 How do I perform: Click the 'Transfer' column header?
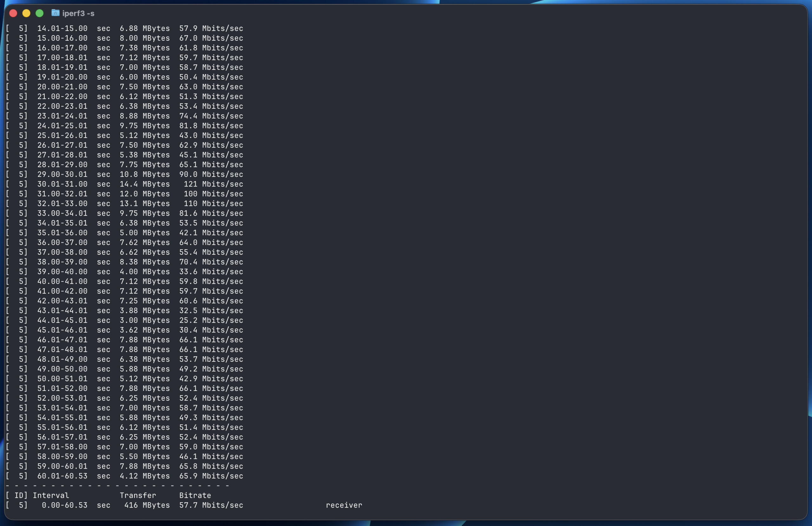[x=138, y=495]
